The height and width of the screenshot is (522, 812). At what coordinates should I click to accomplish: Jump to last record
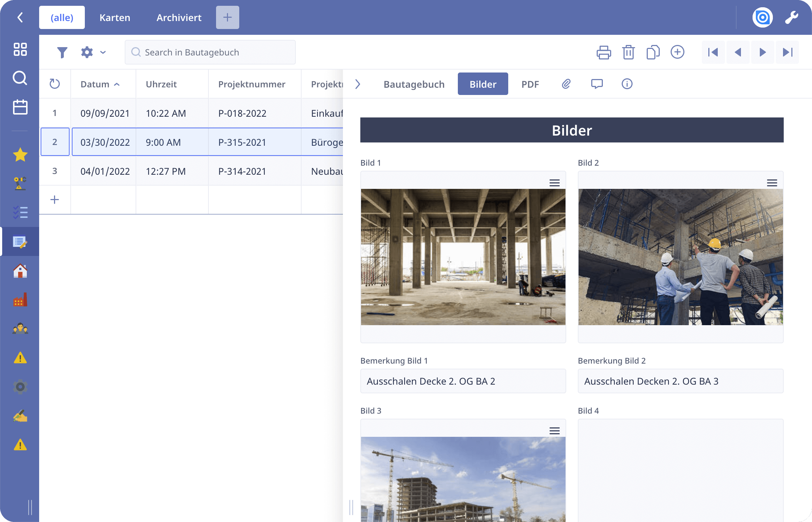(787, 52)
